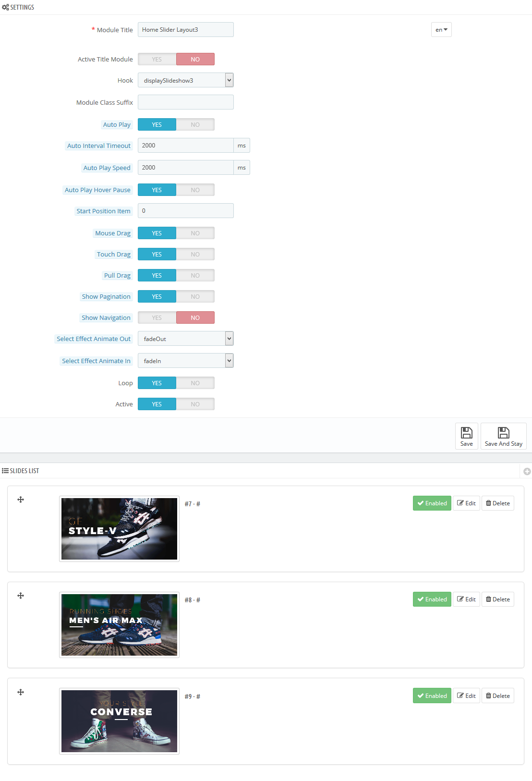Click Save And Stay button
The height and width of the screenshot is (781, 532).
[x=503, y=436]
